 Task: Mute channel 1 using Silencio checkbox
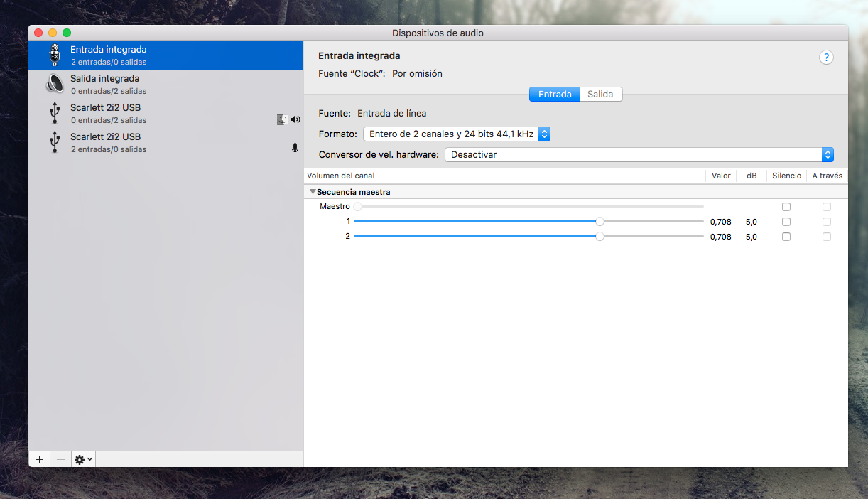click(x=786, y=222)
